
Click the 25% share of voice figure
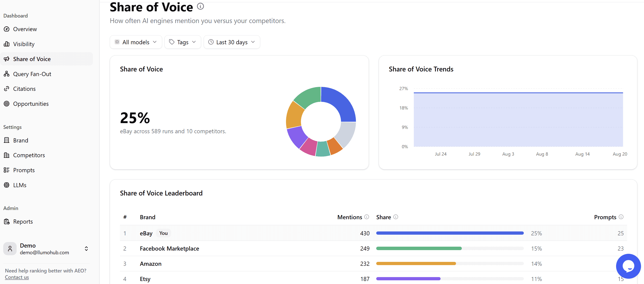[x=135, y=118]
